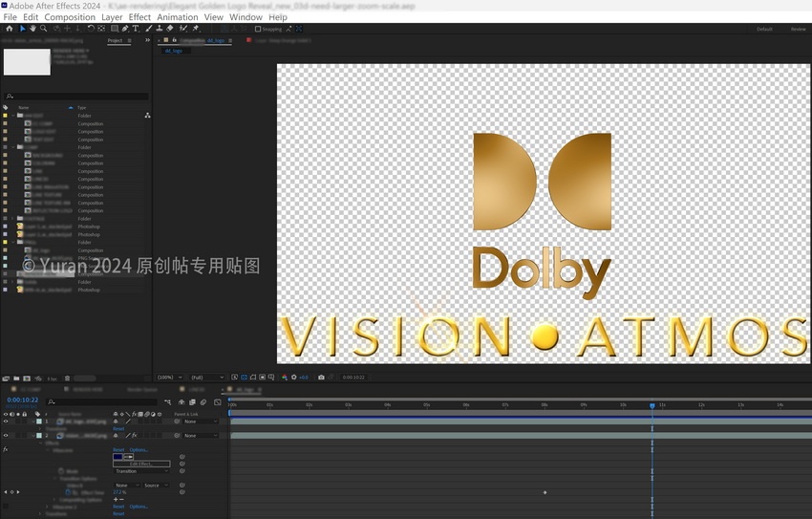Toggle the Effect Time stopwatch
The width and height of the screenshot is (812, 519).
(x=68, y=492)
